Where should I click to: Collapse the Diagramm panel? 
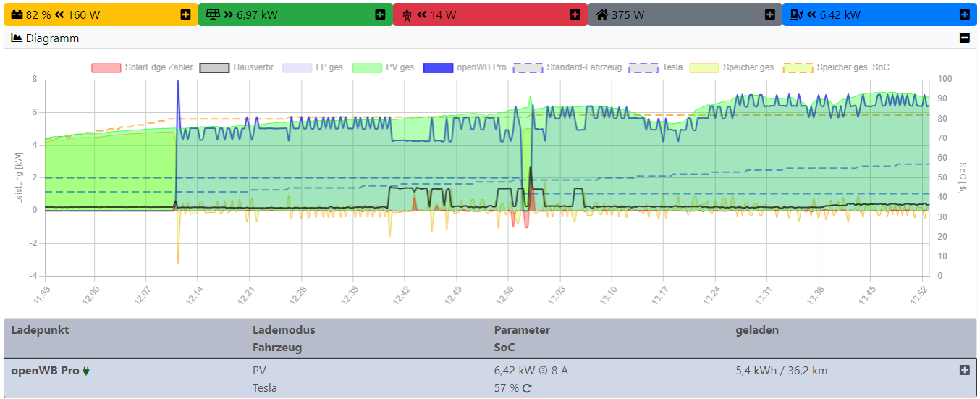(964, 38)
